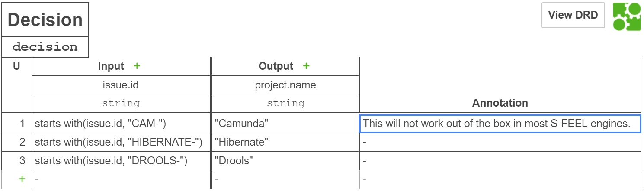The height and width of the screenshot is (192, 644).
Task: Edit the decision id label
Action: point(45,47)
